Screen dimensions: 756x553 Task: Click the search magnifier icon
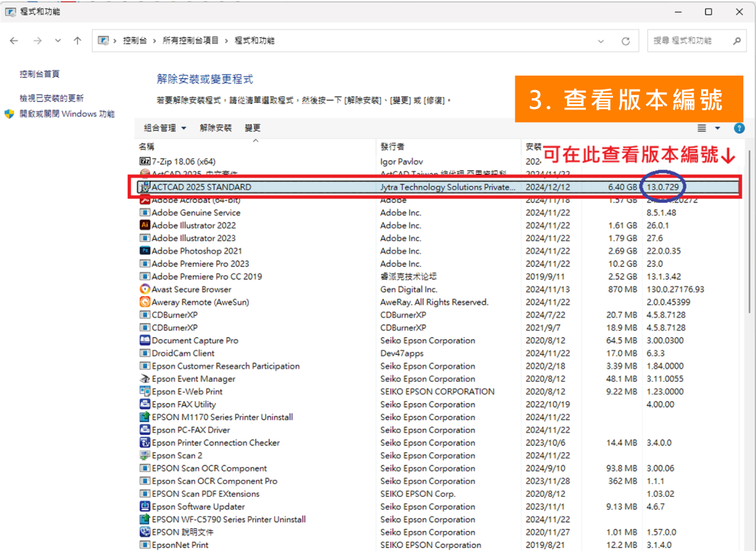click(736, 41)
